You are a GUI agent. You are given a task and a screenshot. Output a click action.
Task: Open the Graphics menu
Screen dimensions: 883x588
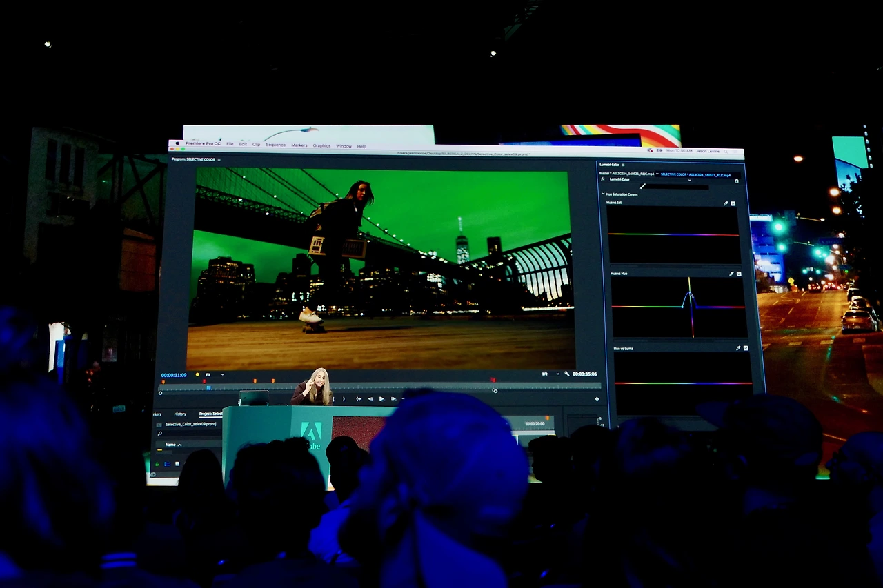(x=321, y=145)
